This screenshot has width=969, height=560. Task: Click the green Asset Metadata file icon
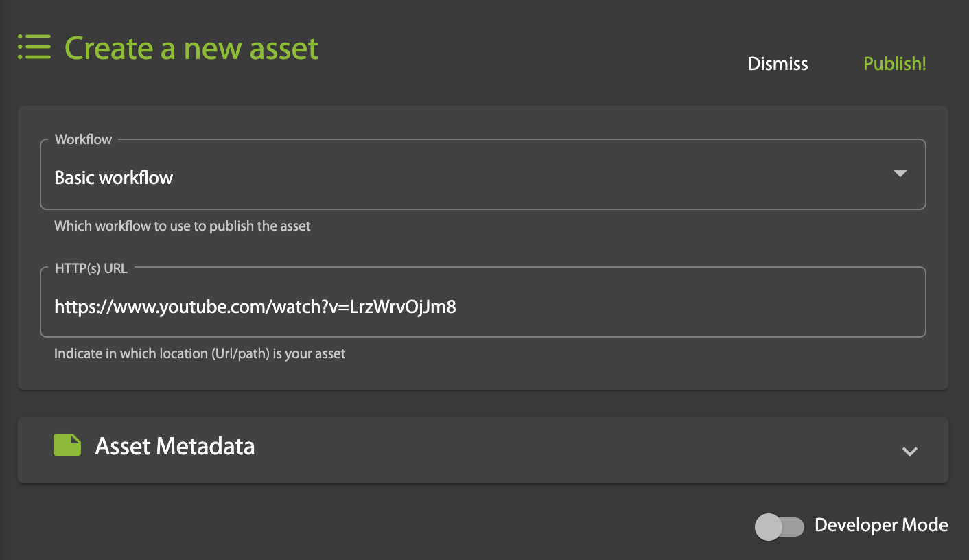67,445
